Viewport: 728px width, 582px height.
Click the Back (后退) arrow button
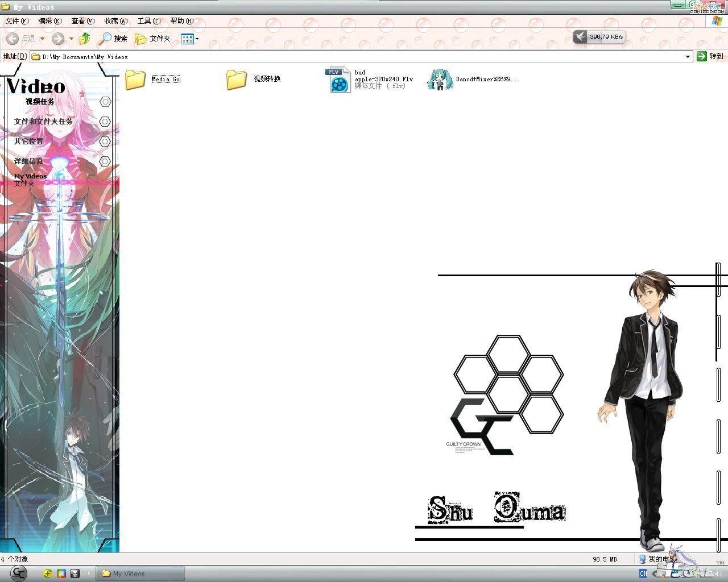[x=13, y=39]
